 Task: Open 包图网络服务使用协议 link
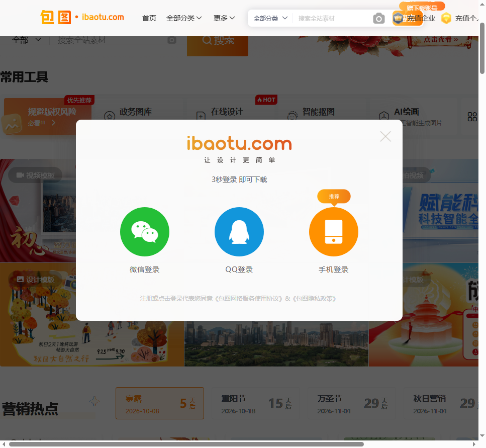click(x=249, y=299)
